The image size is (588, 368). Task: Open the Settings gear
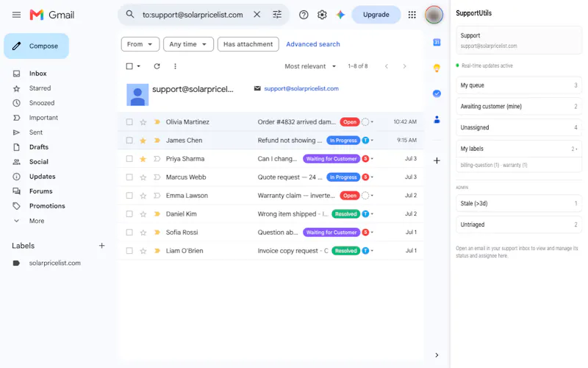322,15
